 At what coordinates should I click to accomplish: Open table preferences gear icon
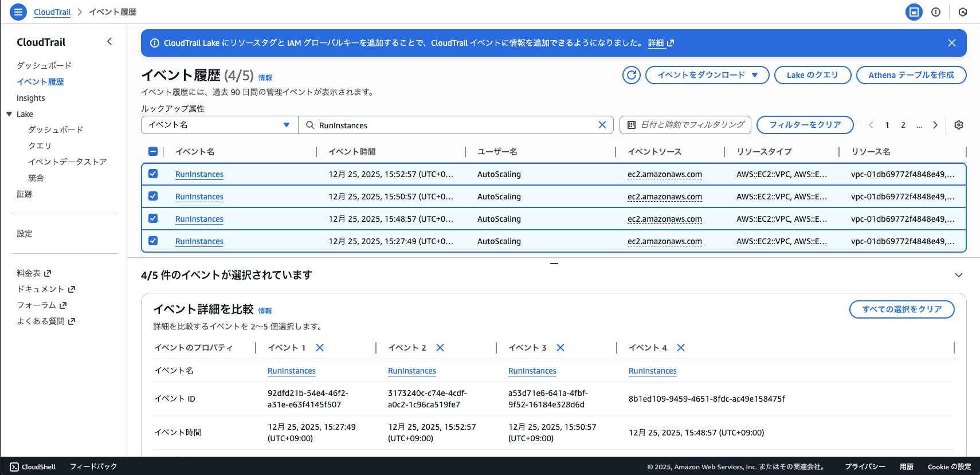[959, 125]
